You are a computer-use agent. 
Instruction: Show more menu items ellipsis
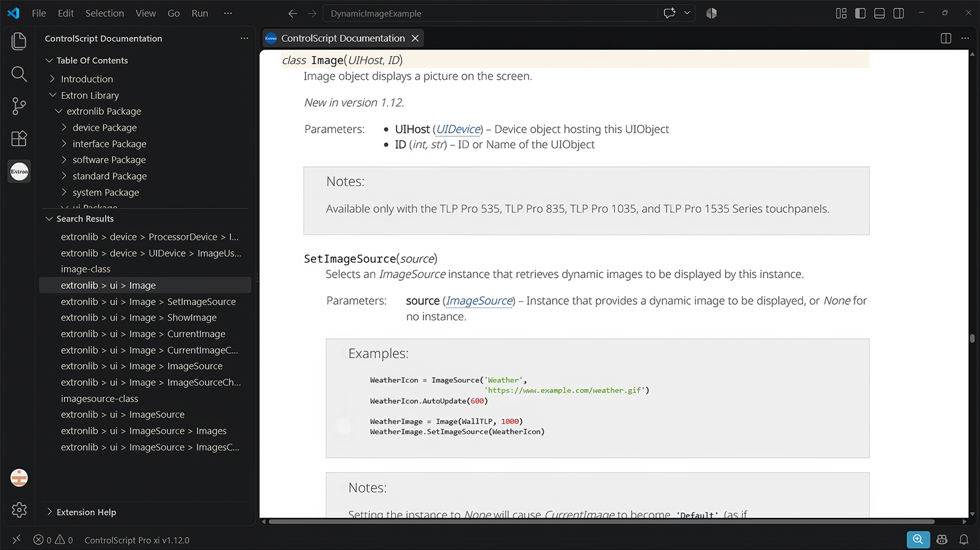tap(228, 13)
